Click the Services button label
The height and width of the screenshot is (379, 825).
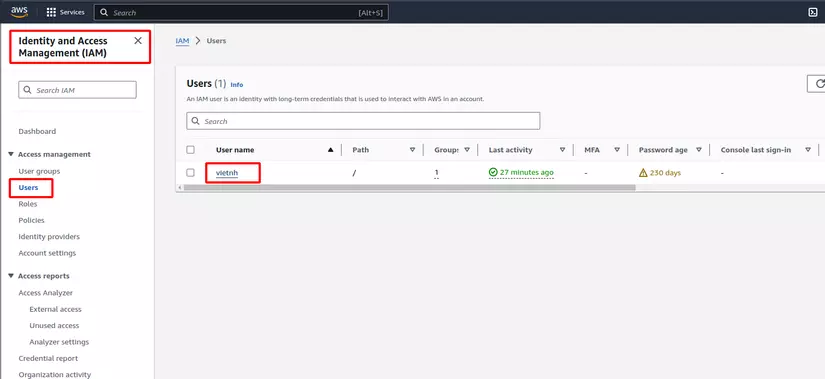click(72, 12)
